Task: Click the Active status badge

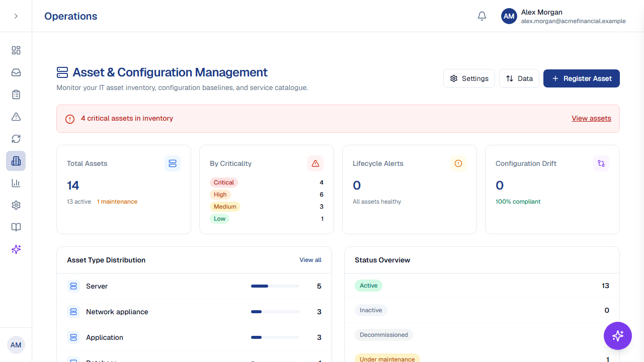Action: [x=369, y=286]
